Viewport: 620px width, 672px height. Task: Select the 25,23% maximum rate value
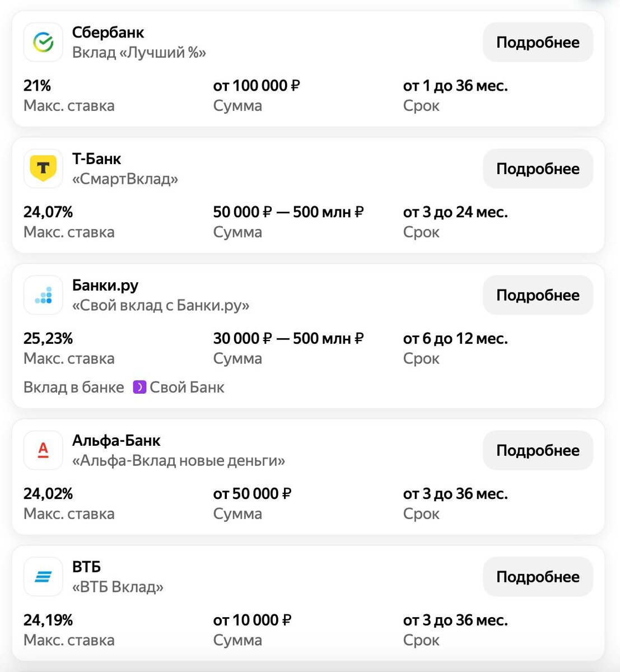48,338
